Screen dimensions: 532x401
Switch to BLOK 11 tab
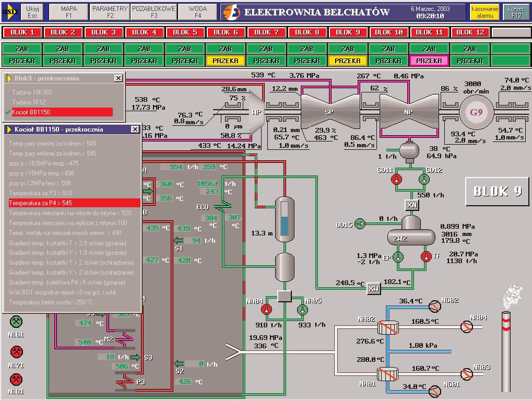click(x=429, y=32)
